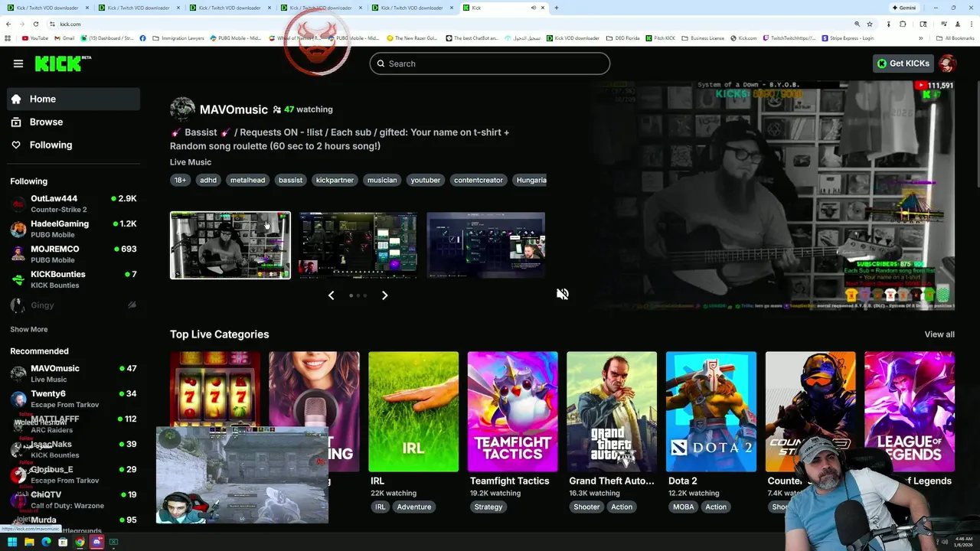Viewport: 980px width, 551px height.
Task: Select third featured stream thumbnail
Action: [x=486, y=246]
